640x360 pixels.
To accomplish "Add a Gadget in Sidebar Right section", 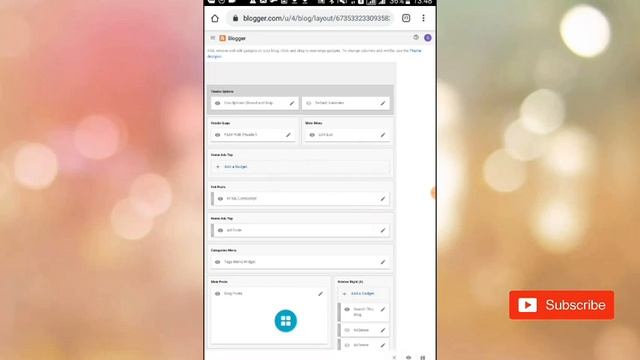I will pos(362,293).
